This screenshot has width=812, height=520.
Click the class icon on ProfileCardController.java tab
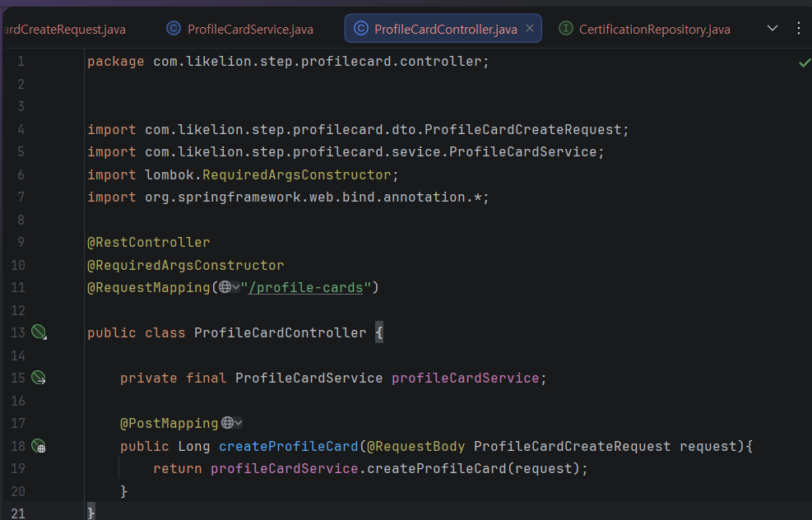pos(361,29)
